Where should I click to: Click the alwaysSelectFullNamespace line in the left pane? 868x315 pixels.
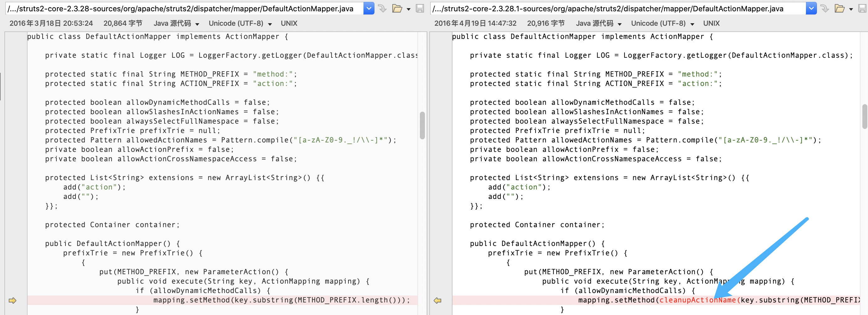[x=162, y=121]
